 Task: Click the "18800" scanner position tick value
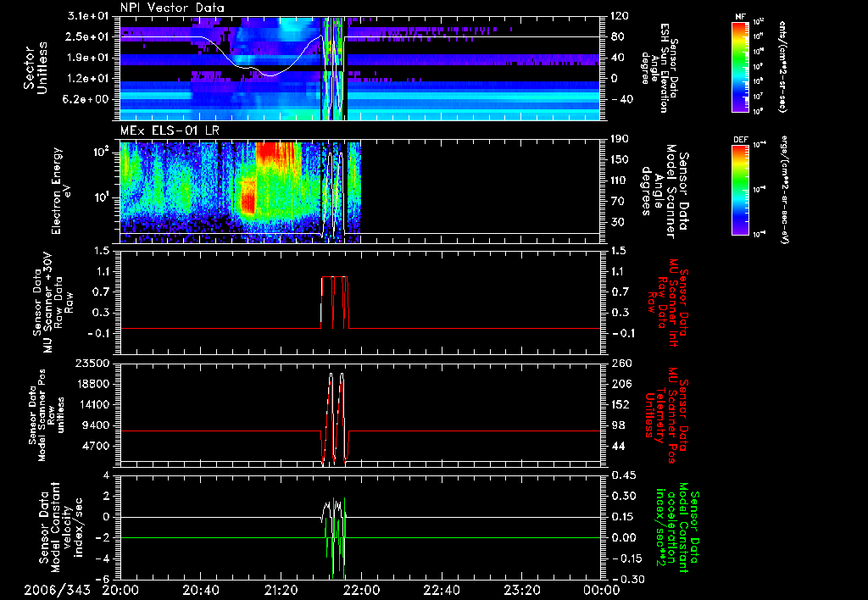[93, 384]
